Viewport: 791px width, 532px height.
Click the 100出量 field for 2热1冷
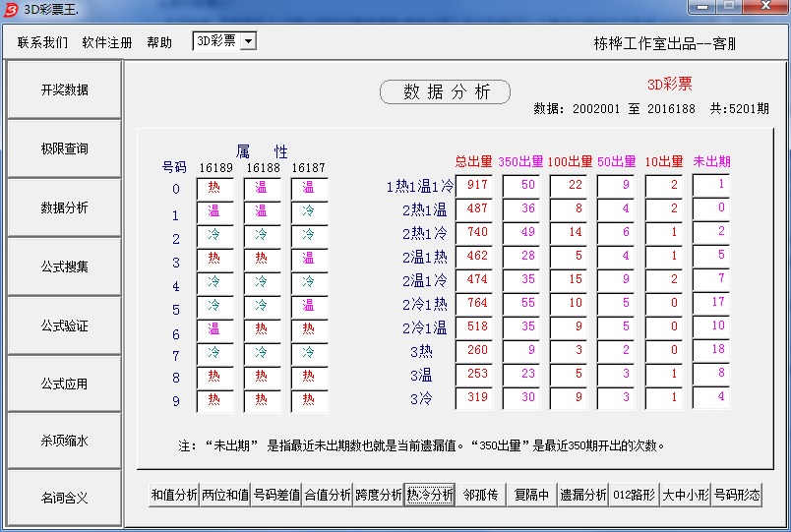[569, 233]
